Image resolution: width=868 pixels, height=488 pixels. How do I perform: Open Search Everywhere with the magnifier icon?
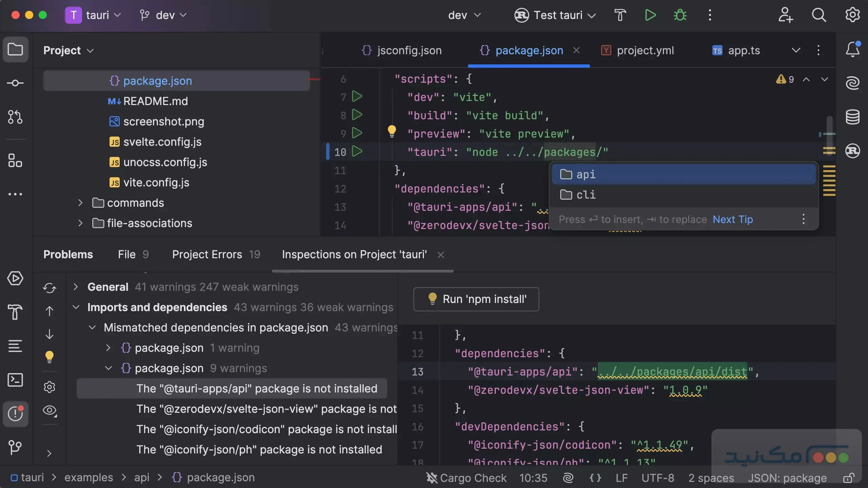pos(819,15)
